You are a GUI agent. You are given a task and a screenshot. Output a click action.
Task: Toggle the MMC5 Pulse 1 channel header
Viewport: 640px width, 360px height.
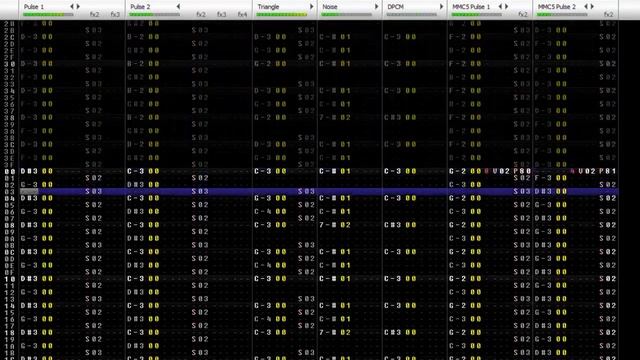[x=471, y=7]
